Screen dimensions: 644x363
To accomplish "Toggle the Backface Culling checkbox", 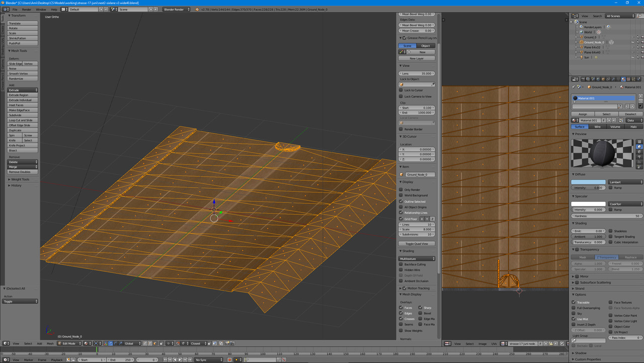I will (401, 264).
